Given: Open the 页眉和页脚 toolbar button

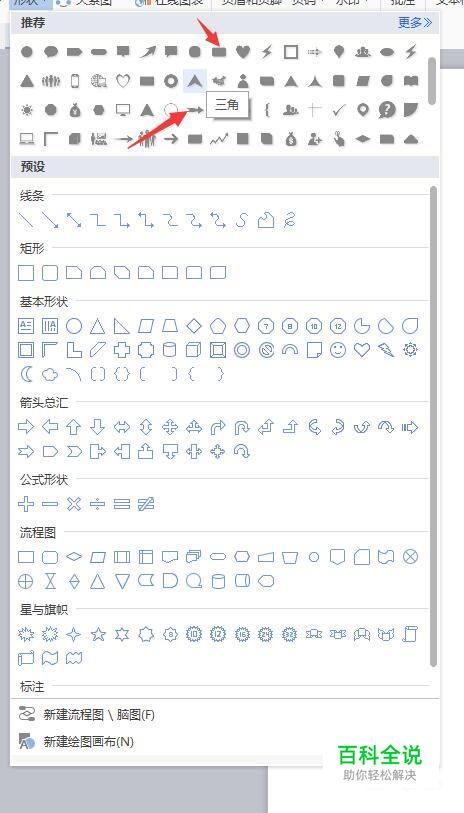Looking at the screenshot, I should pos(252,3).
